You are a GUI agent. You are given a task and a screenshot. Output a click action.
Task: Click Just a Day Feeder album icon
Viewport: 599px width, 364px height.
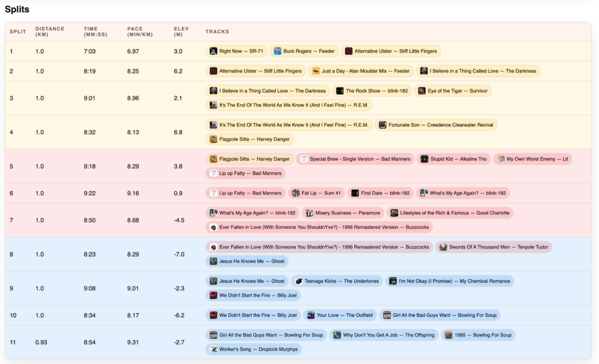click(x=316, y=71)
